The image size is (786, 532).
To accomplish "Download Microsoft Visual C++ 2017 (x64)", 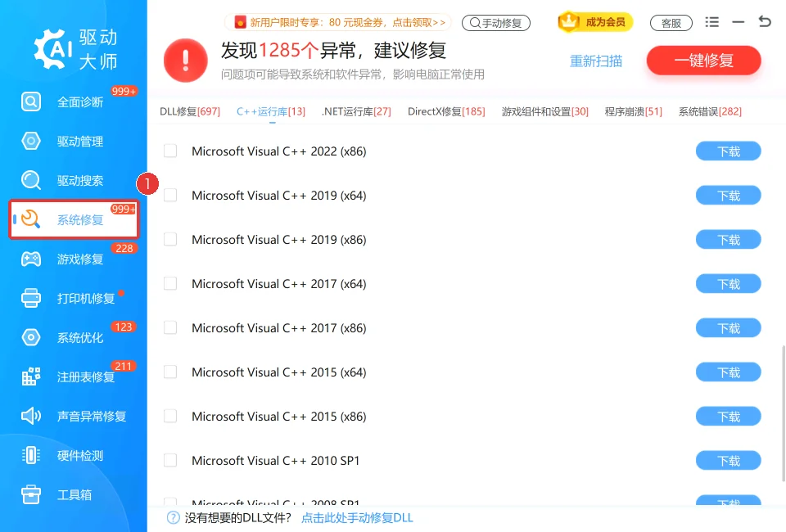I will tap(729, 283).
